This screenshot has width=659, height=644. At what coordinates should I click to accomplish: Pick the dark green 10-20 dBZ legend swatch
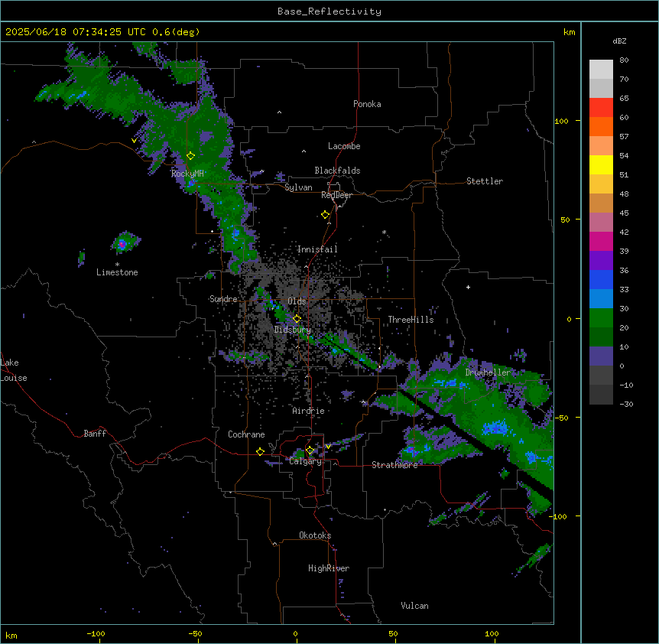tap(601, 337)
